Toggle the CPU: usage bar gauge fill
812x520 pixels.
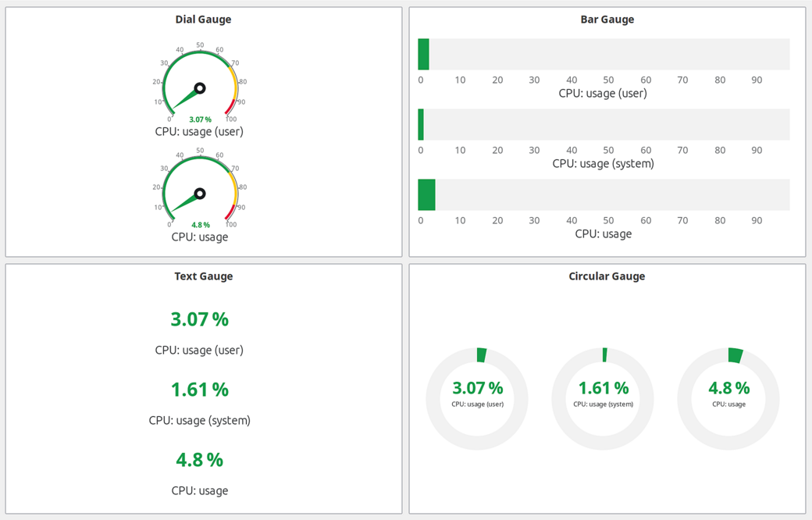[428, 194]
